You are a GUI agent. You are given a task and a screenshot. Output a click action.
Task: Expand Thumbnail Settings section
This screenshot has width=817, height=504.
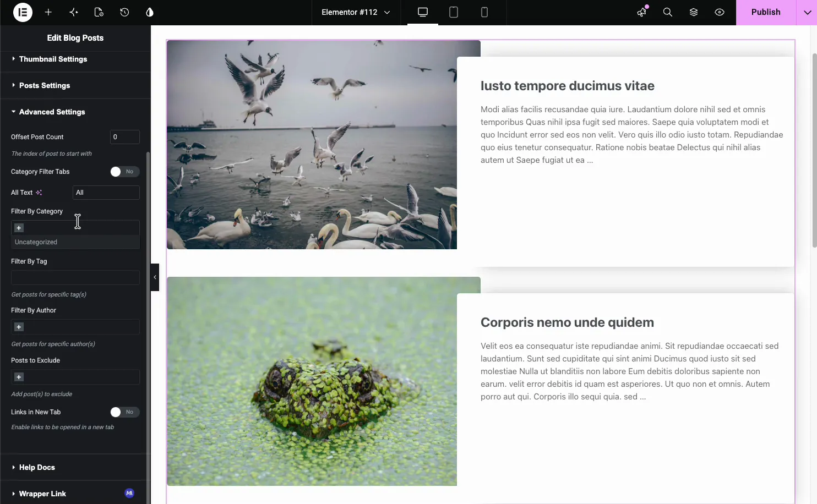[75, 59]
